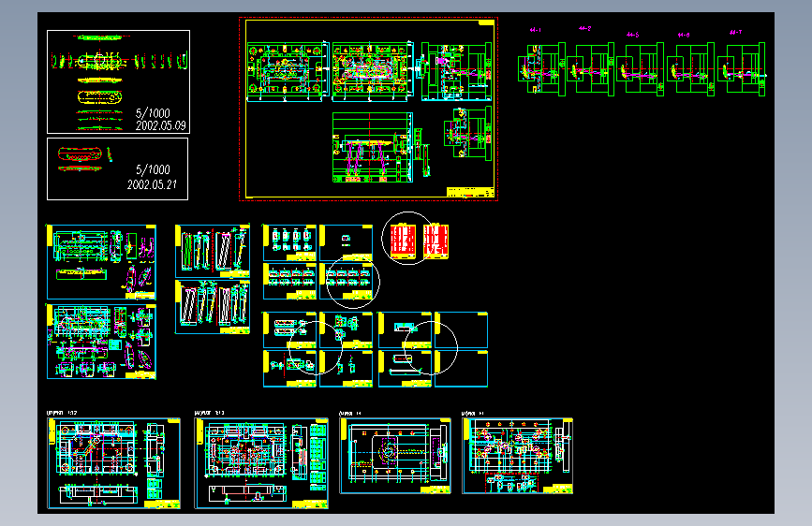Select the mold section view under label 44-2

point(590,69)
